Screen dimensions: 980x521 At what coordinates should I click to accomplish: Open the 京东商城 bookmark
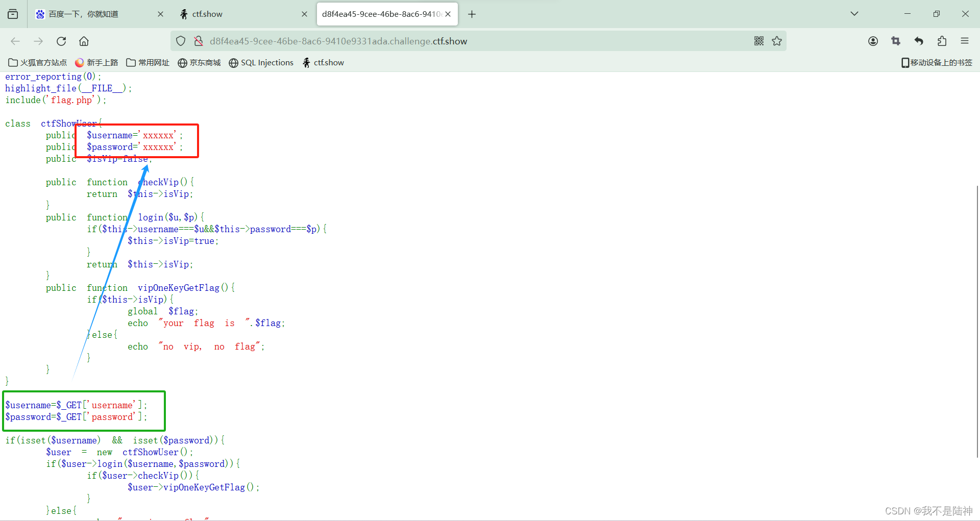coord(200,62)
